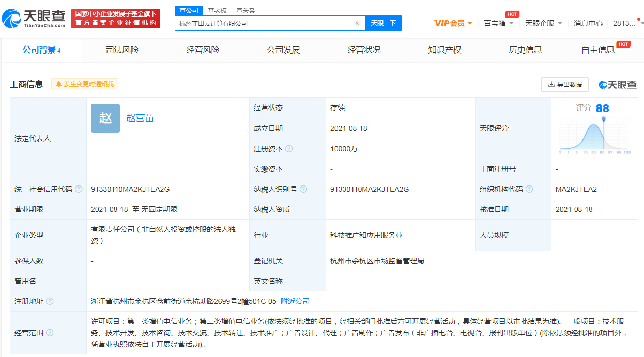Click help icon next to 纳税人识别号
The height and width of the screenshot is (357, 644).
click(303, 189)
